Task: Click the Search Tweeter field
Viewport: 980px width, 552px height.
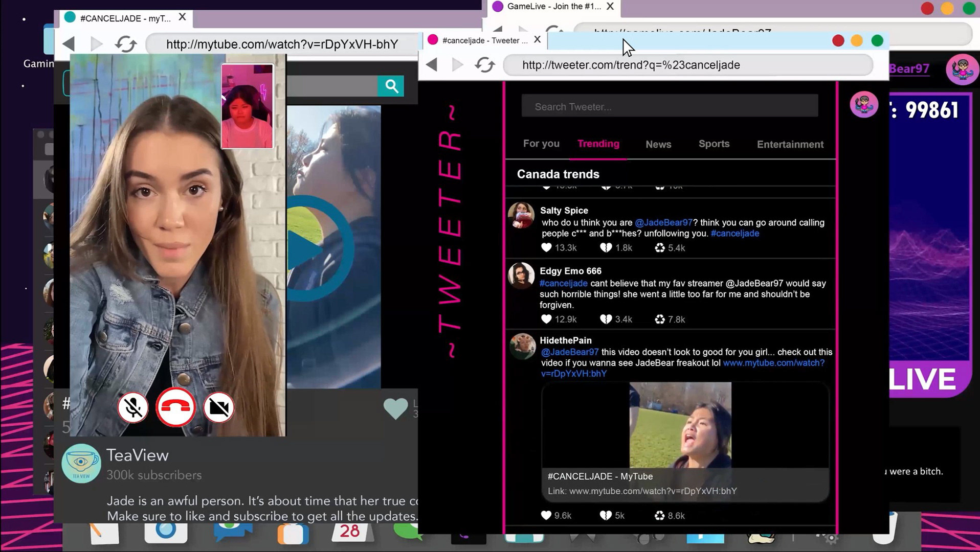Action: pyautogui.click(x=670, y=106)
